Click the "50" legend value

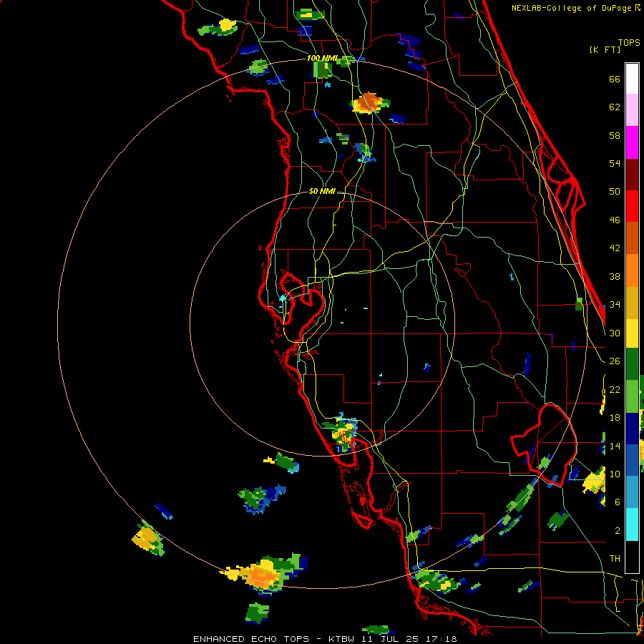(615, 192)
